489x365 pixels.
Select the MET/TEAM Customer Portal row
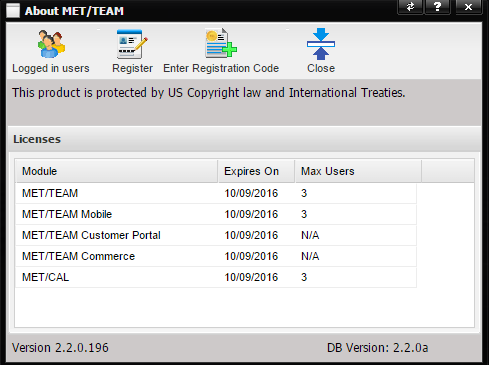click(x=216, y=235)
